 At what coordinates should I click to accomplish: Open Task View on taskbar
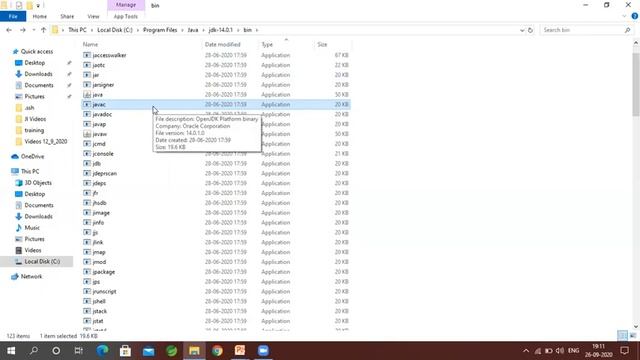(x=78, y=351)
